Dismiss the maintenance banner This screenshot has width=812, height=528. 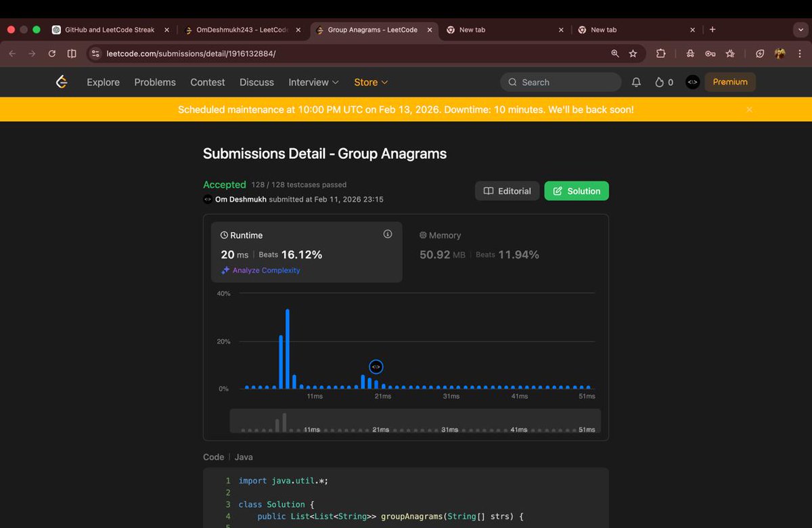pos(749,109)
